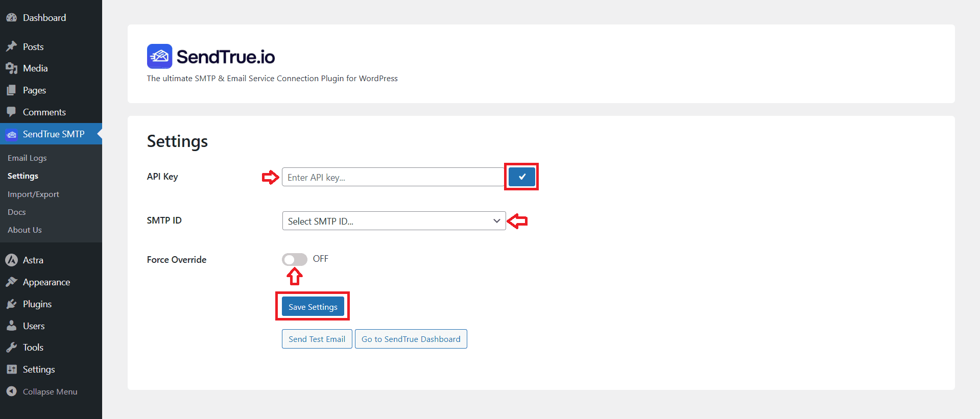
Task: Click the Comments bubble icon
Action: pos(11,112)
